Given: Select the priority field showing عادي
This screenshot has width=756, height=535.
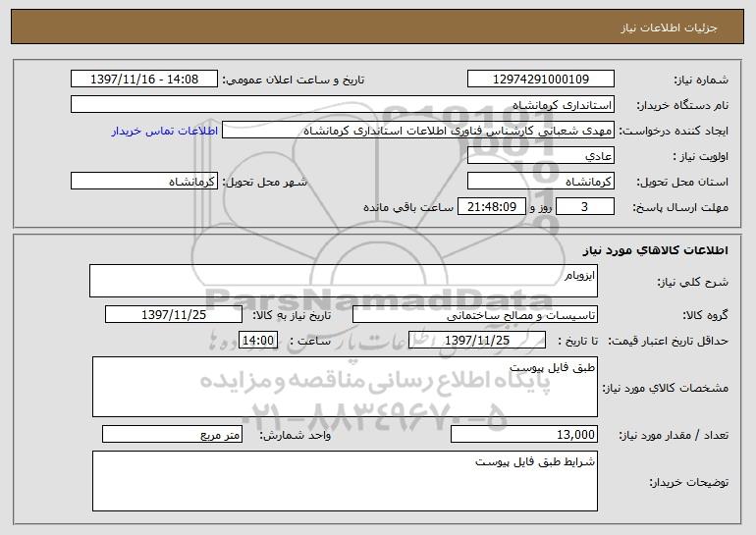Looking at the screenshot, I should click(x=540, y=156).
